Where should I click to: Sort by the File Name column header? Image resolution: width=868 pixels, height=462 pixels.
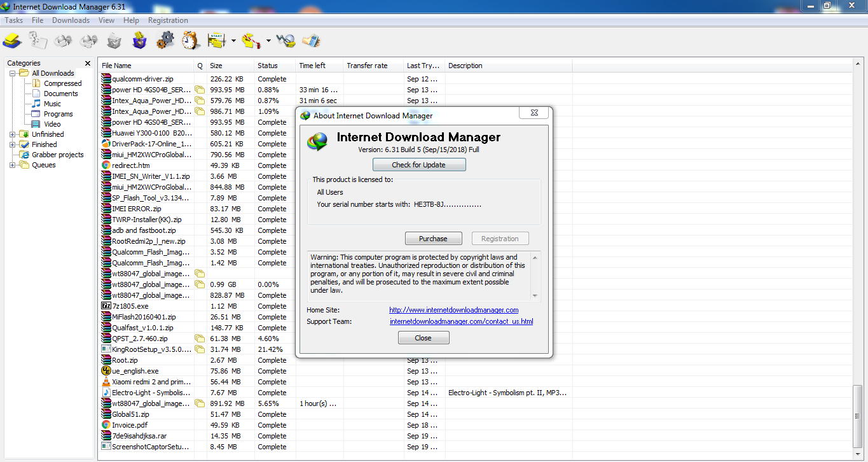coord(146,66)
